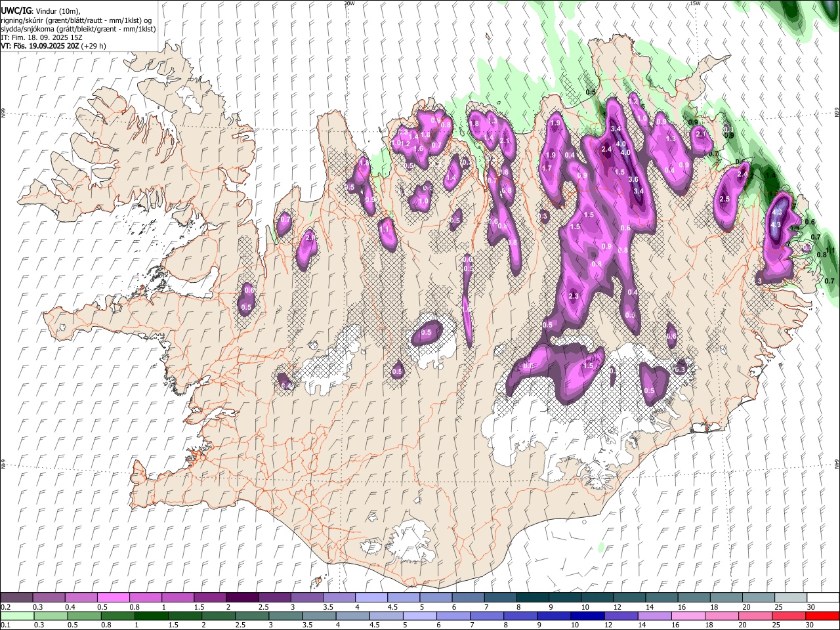
Task: Pick the medium green 0.5 swatch in lower legend row
Action: click(x=83, y=616)
